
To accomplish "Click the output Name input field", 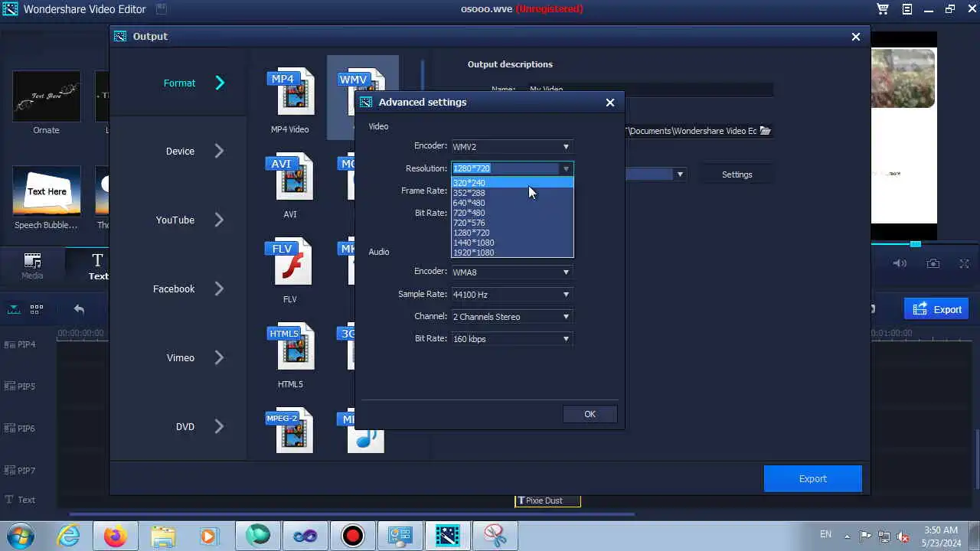I will click(x=650, y=89).
